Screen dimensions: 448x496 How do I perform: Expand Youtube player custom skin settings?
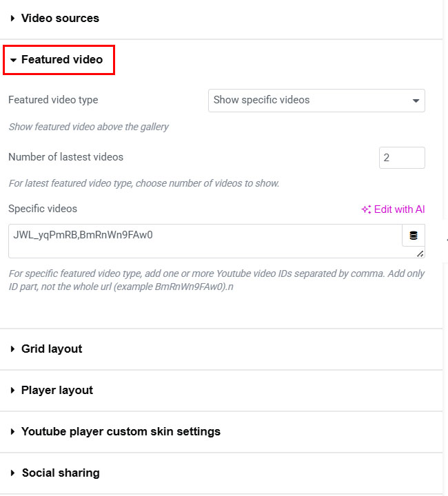pyautogui.click(x=121, y=432)
